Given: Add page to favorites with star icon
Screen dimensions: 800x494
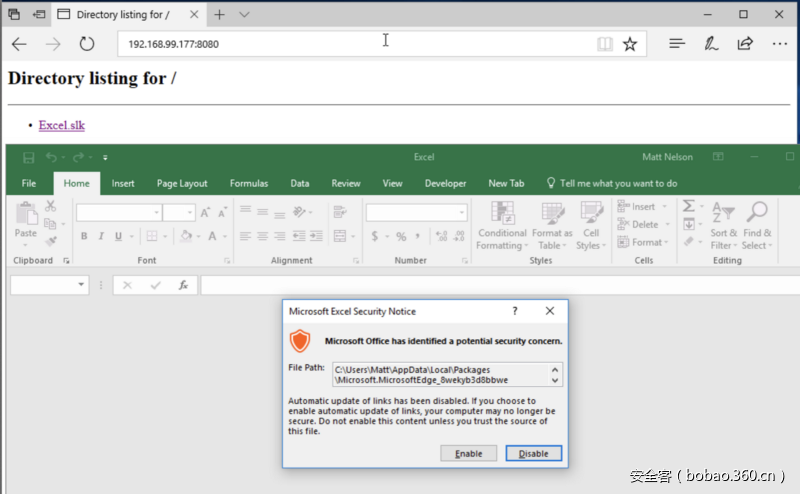Looking at the screenshot, I should pos(630,44).
